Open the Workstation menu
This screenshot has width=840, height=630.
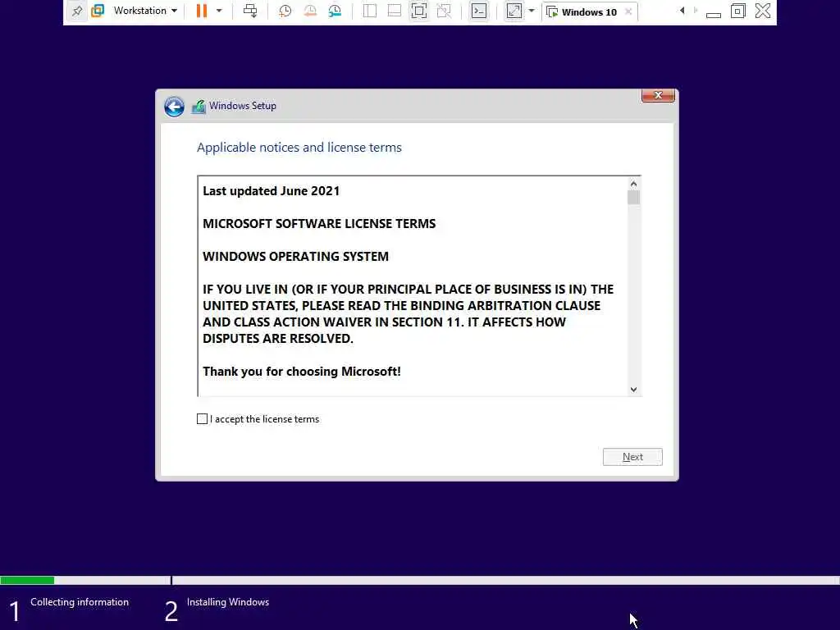coord(145,11)
